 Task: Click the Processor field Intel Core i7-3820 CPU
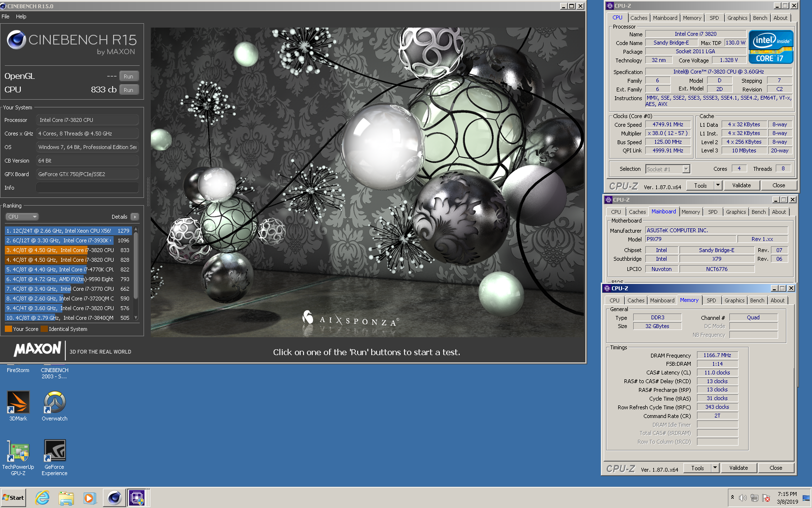pos(87,120)
